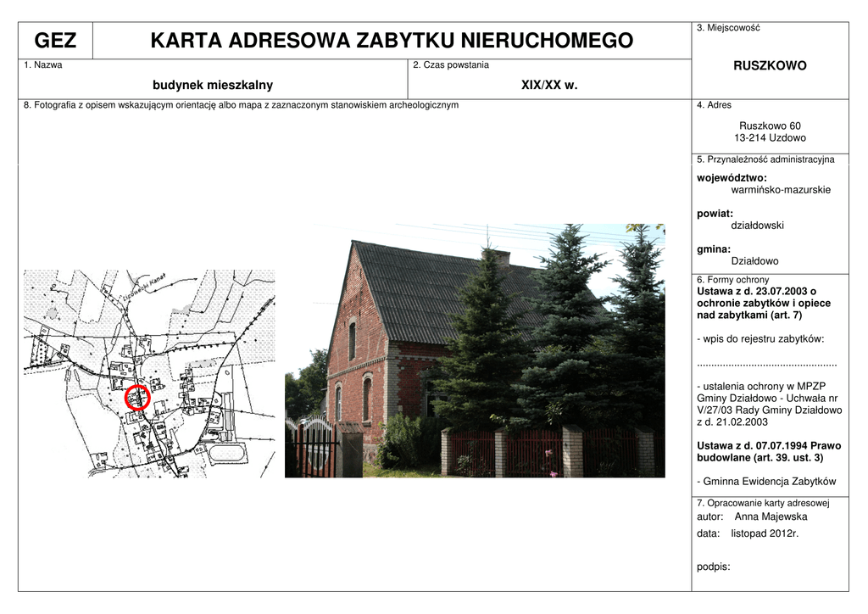Click the powiat value 'działdowski'
Viewport: 868px width, 614px height.
pos(757,226)
